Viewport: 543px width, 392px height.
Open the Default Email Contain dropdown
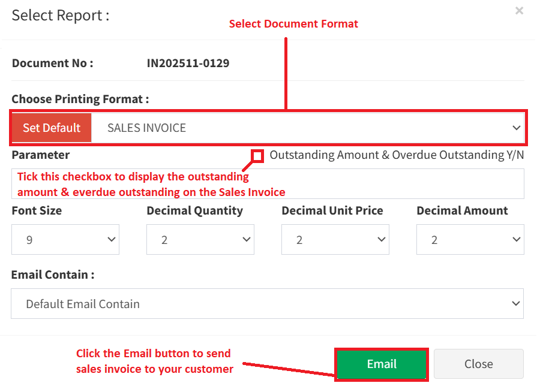pos(267,304)
